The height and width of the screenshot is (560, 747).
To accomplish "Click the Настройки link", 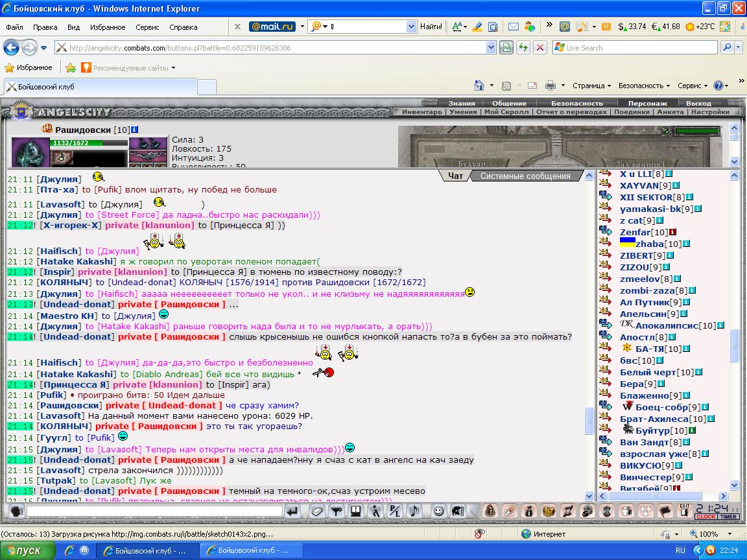I will click(710, 112).
